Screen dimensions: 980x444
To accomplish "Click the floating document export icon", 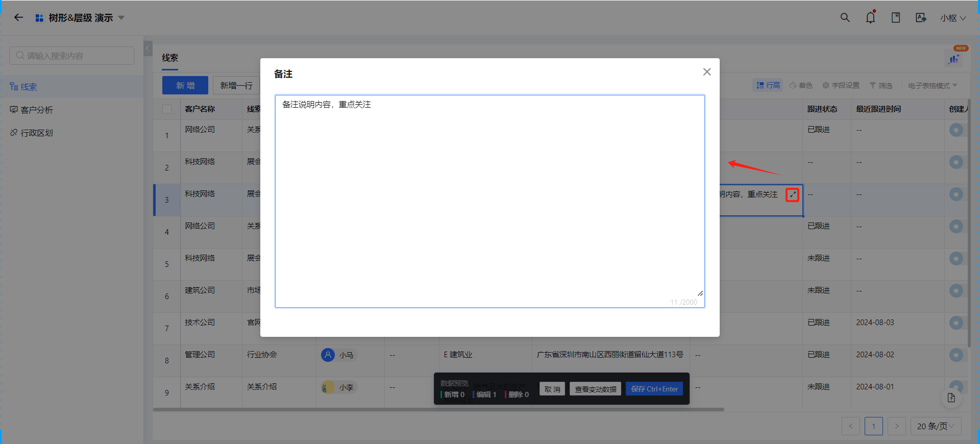I will point(951,398).
